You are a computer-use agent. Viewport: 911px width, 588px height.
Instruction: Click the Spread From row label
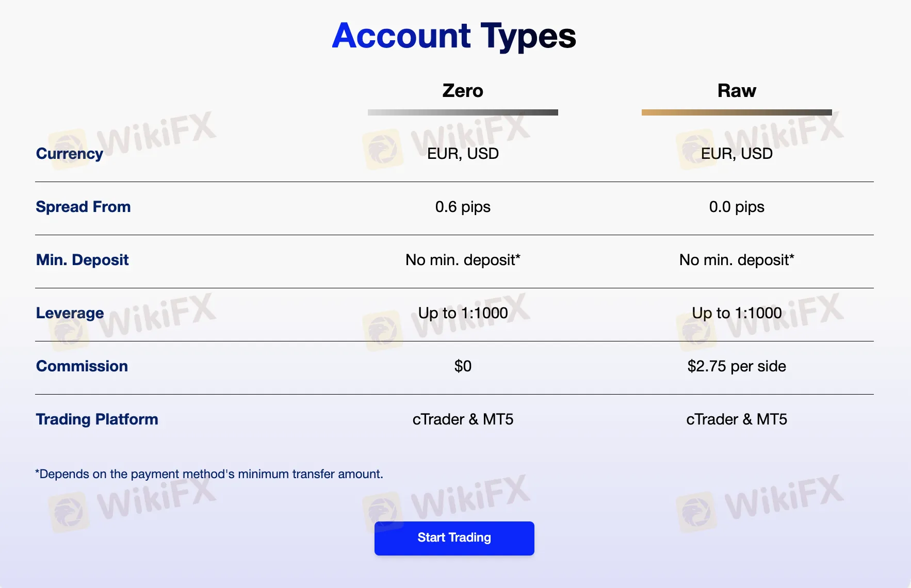point(83,207)
